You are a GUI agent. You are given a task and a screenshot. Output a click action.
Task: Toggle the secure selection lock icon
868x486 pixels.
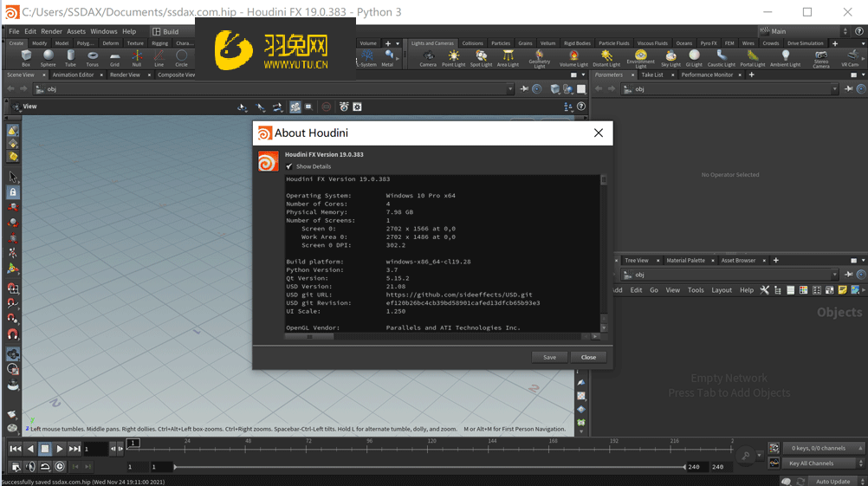tap(13, 192)
